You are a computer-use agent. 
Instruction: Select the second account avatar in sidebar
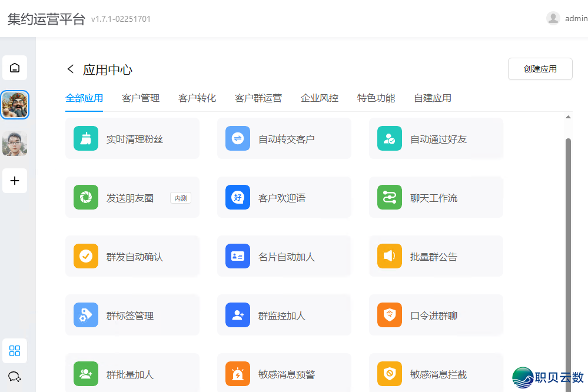[x=15, y=144]
